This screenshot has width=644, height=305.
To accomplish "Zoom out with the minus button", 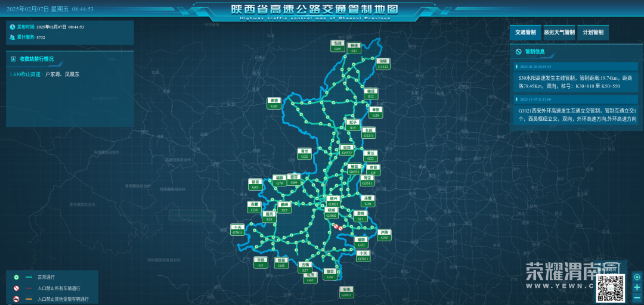I will pyautogui.click(x=637, y=297).
